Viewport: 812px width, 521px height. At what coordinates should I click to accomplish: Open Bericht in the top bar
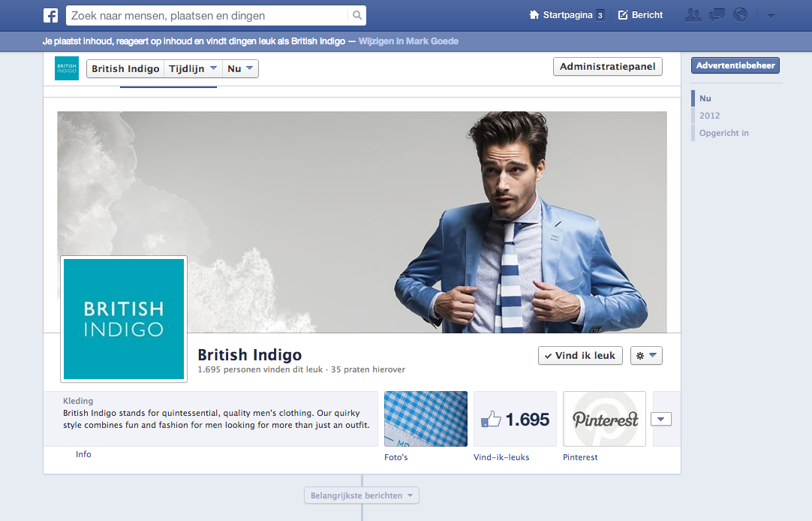(x=641, y=15)
